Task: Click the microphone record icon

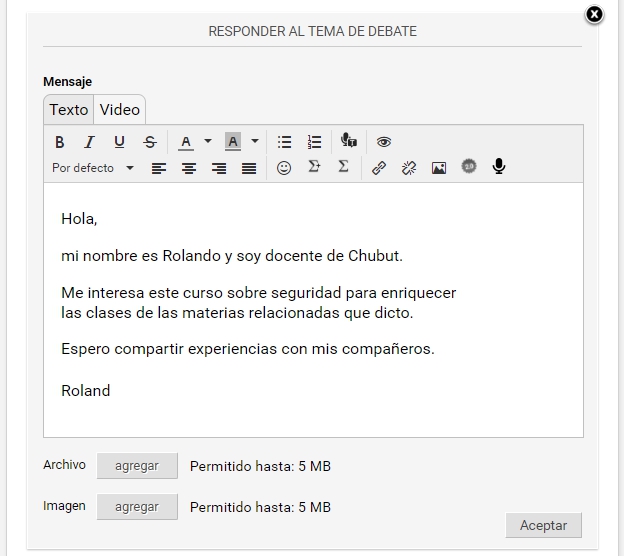Action: (499, 167)
